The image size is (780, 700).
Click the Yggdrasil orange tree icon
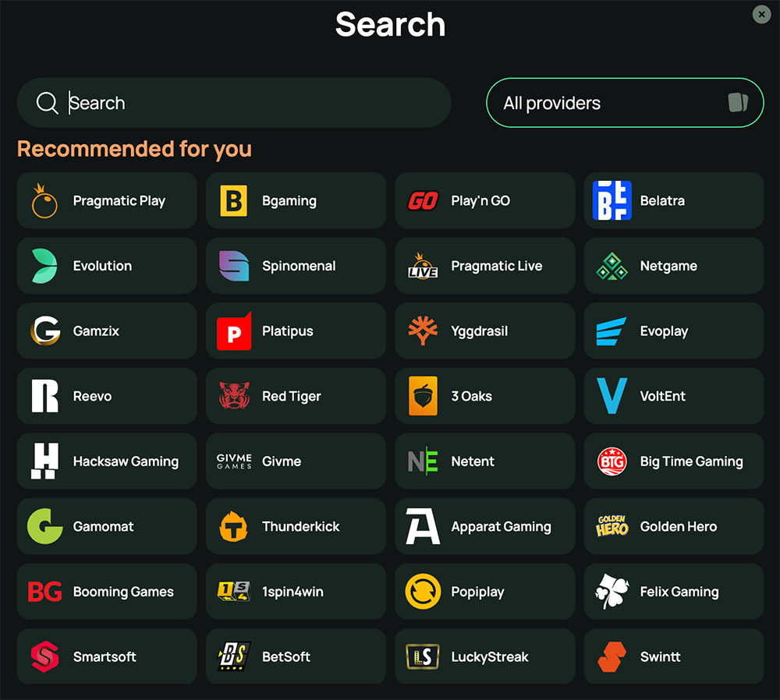[x=423, y=331]
